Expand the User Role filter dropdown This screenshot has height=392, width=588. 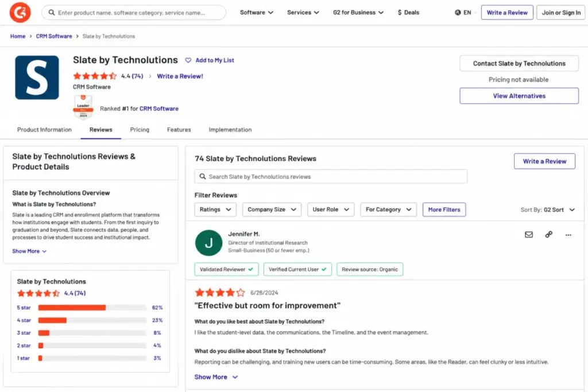331,209
